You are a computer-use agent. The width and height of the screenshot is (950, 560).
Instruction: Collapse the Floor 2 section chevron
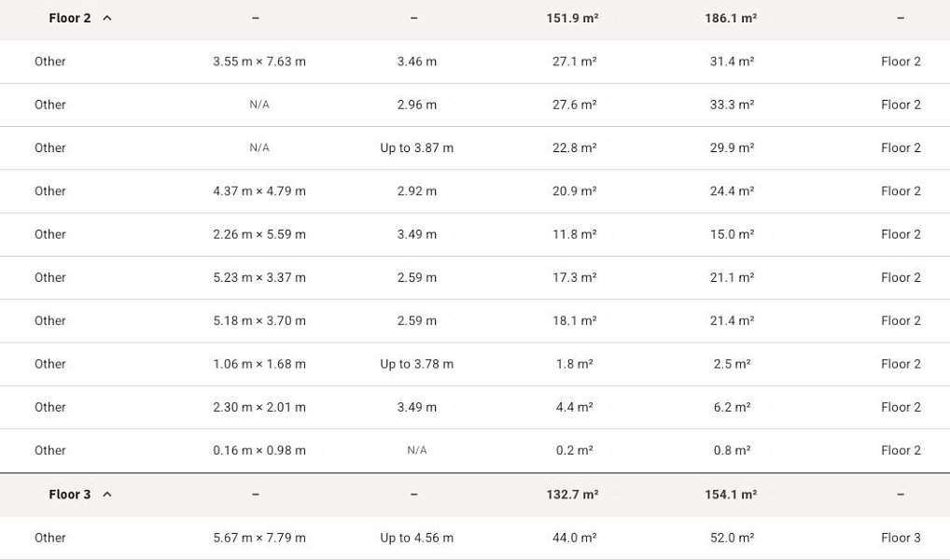point(107,18)
